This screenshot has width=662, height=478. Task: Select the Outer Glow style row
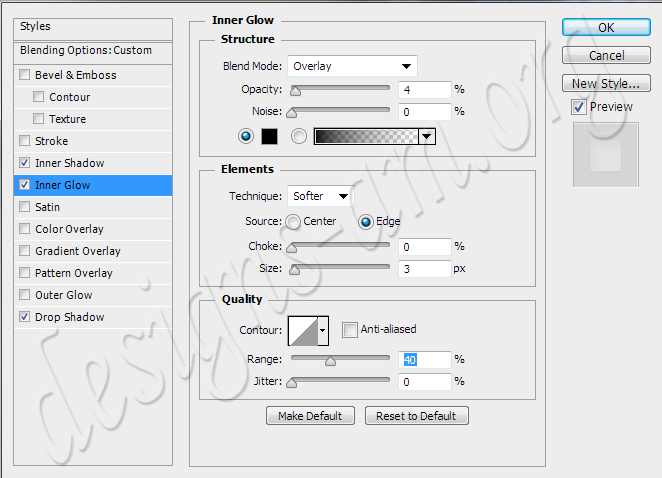click(93, 295)
